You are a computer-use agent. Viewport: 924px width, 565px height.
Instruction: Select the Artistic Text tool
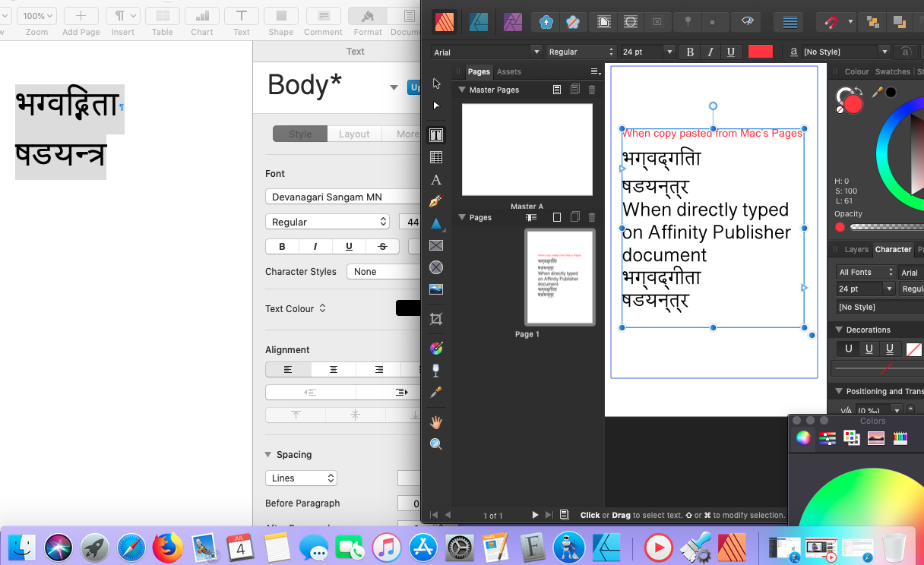436,180
